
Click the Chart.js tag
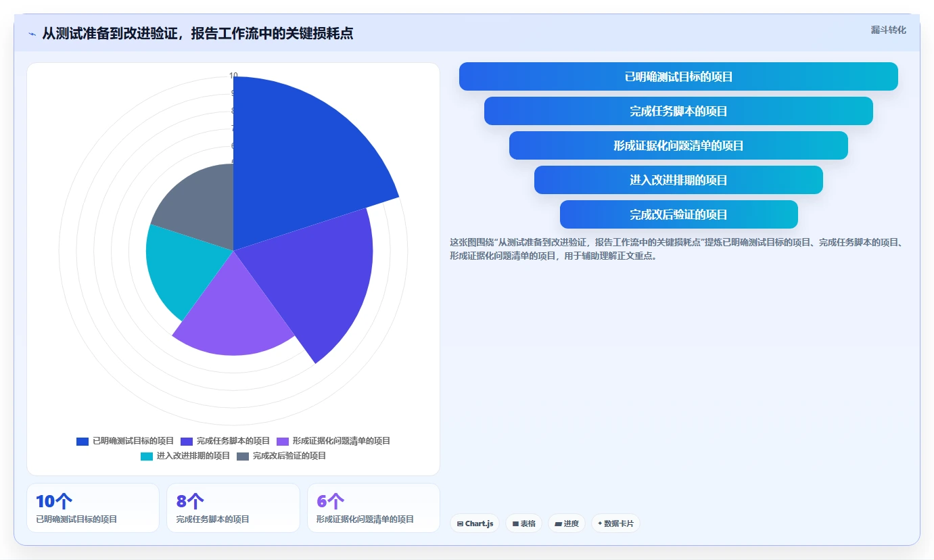point(475,523)
